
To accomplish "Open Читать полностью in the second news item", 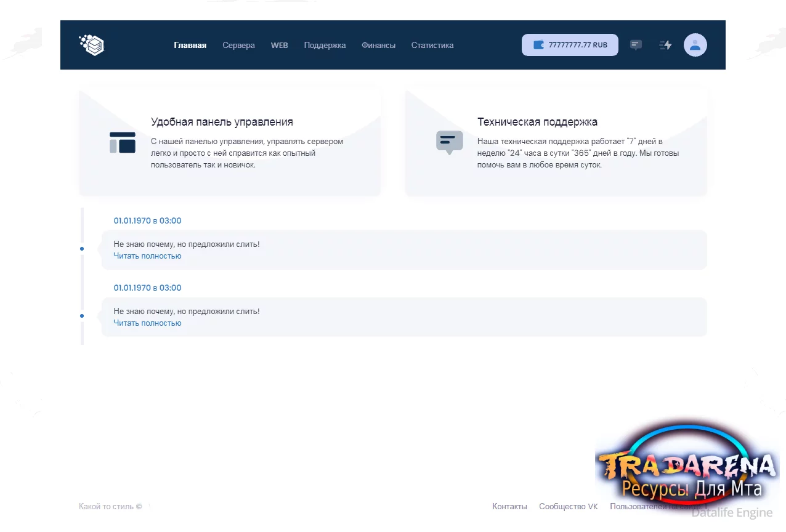I will 147,323.
